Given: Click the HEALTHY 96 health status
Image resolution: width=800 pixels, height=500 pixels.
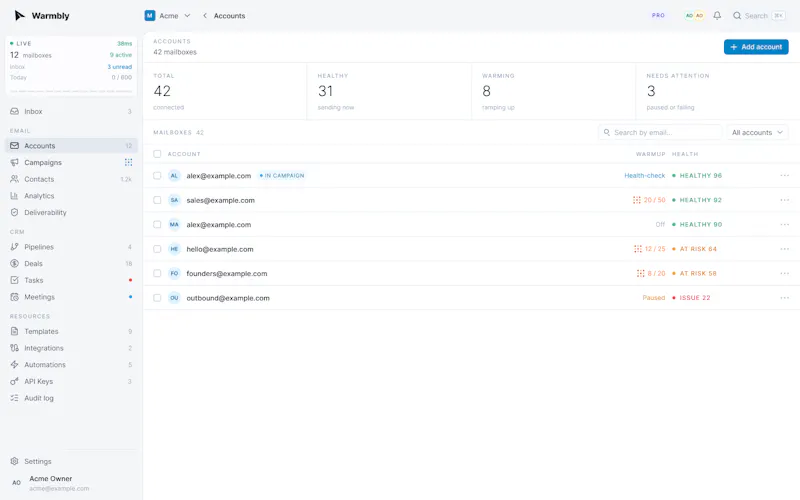Looking at the screenshot, I should click(x=696, y=176).
